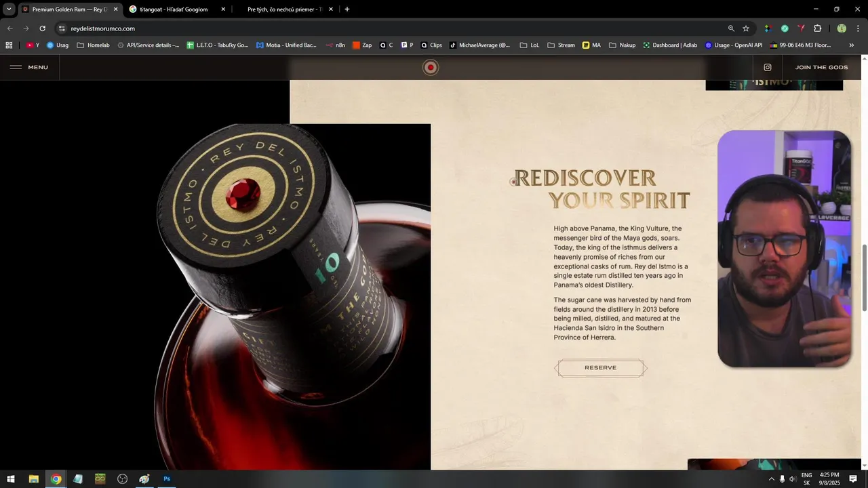Open the tab search dropdown arrow
The height and width of the screenshot is (488, 868).
click(x=9, y=9)
